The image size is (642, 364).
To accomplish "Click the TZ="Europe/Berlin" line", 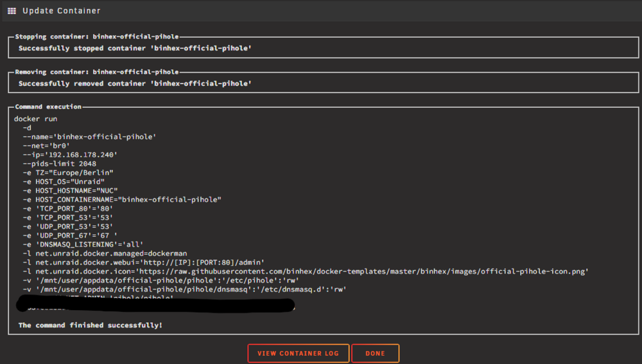I will [x=68, y=173].
